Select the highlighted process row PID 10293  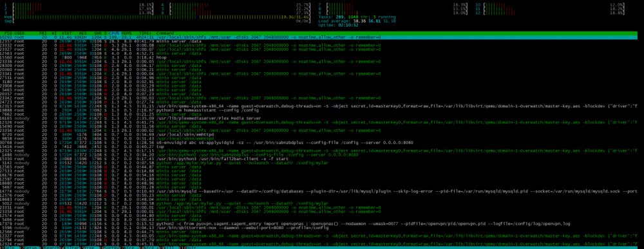coord(322,37)
